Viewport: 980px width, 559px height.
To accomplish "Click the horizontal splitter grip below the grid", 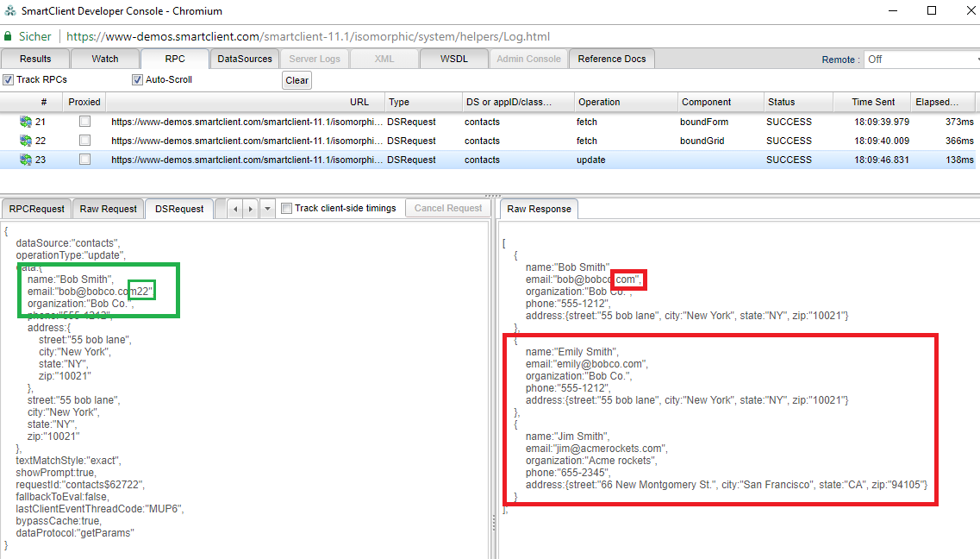I will tap(492, 196).
